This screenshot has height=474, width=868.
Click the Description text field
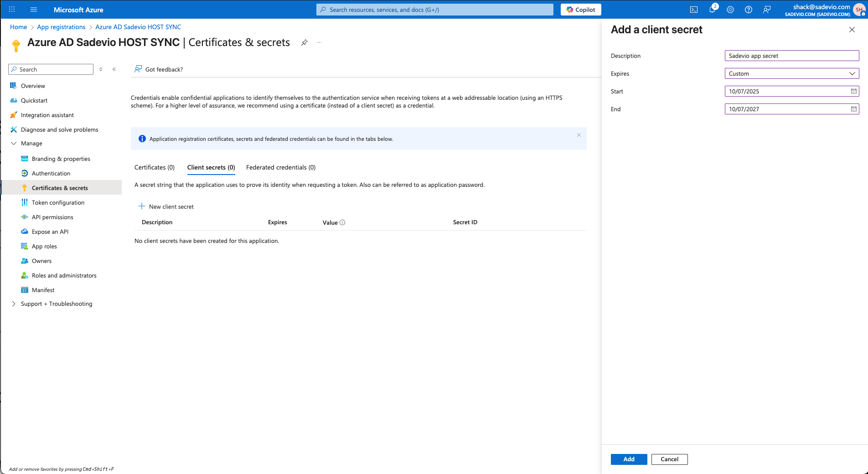[791, 56]
